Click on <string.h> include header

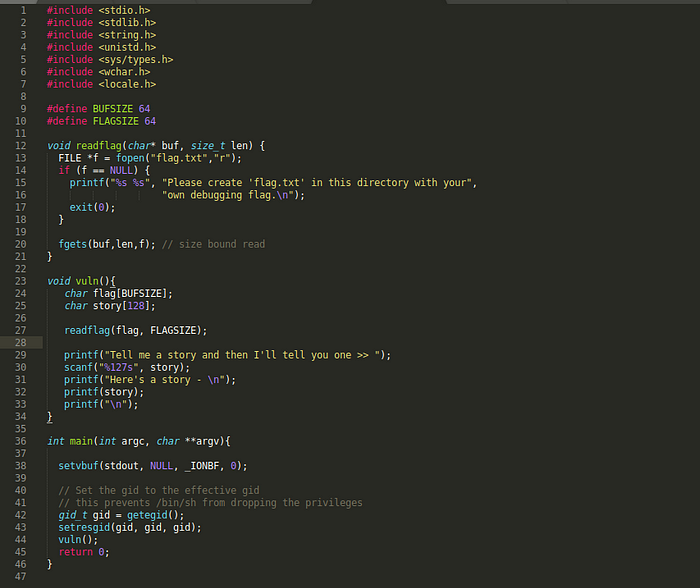pyautogui.click(x=127, y=35)
